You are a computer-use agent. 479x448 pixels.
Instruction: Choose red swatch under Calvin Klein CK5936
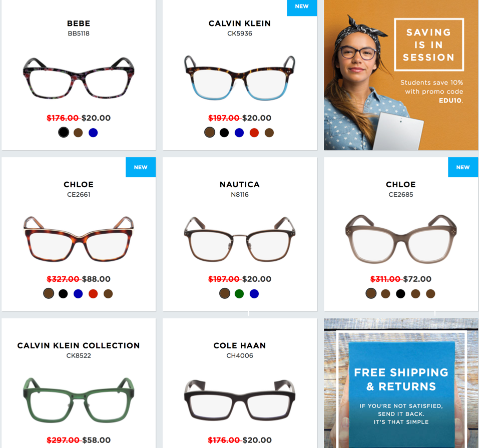tap(254, 133)
